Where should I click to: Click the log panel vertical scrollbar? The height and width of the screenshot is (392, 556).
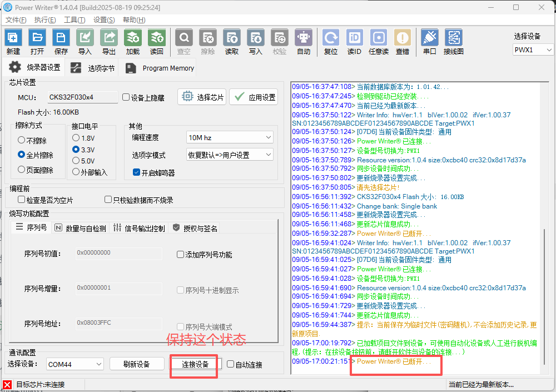[544, 296]
